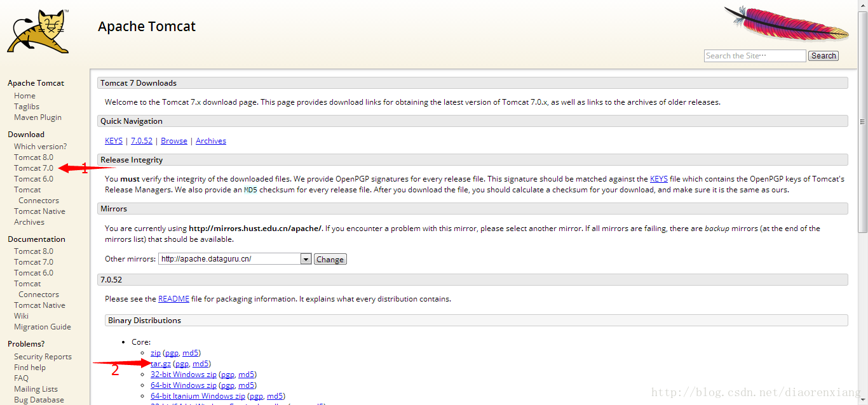Open the Which version? link

pyautogui.click(x=40, y=147)
